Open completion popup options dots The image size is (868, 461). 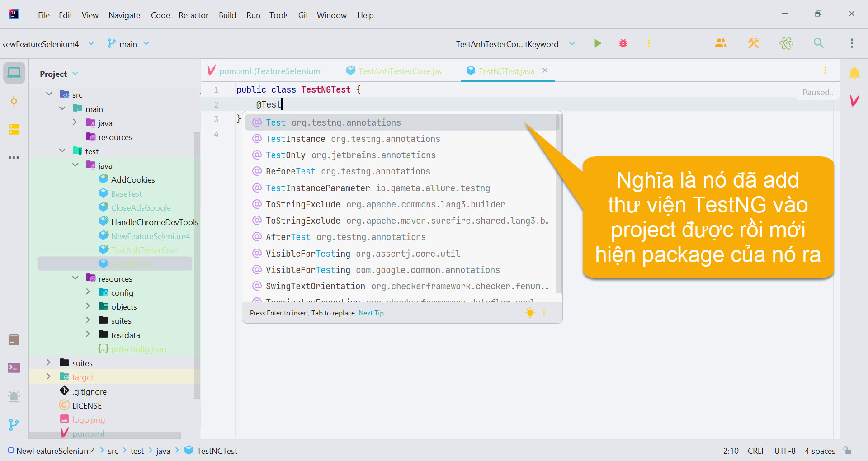point(544,313)
